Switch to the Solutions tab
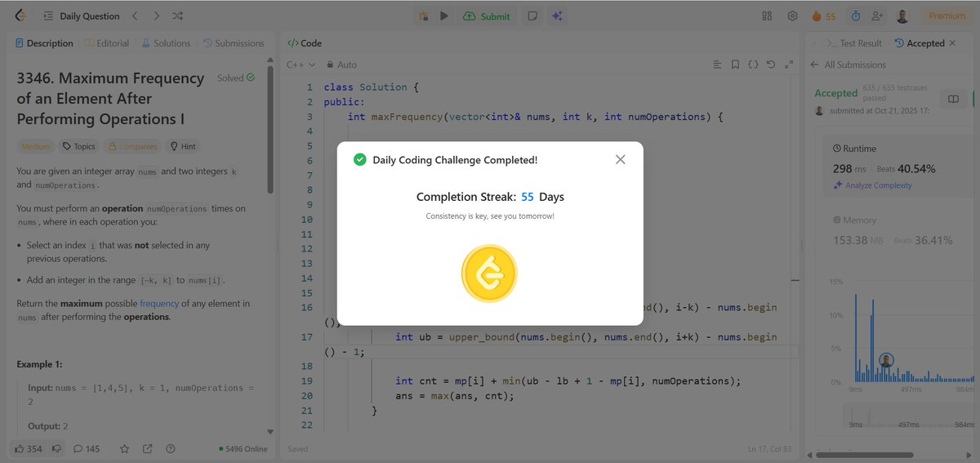The image size is (980, 463). click(166, 43)
